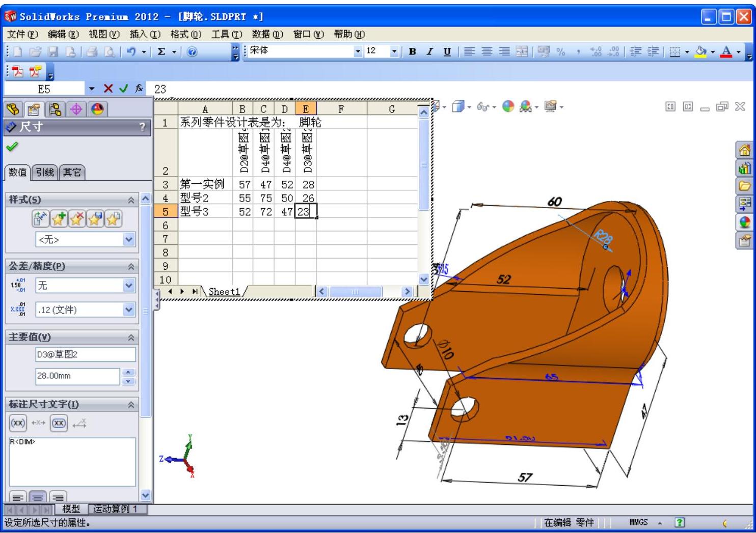Viewport: 756px width, 533px height.
Task: Select the Sheet1 worksheet tab
Action: click(224, 292)
